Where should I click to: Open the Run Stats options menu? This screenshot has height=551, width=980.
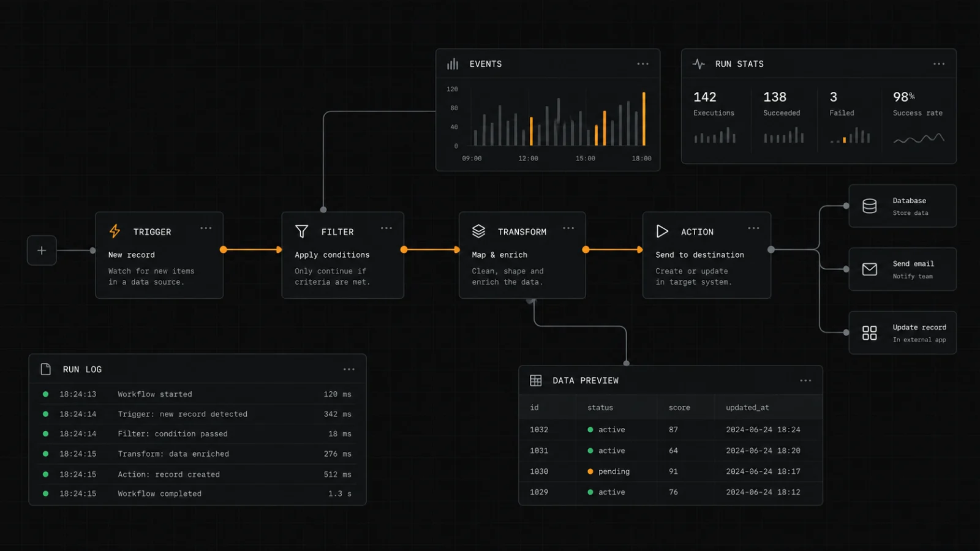(939, 64)
